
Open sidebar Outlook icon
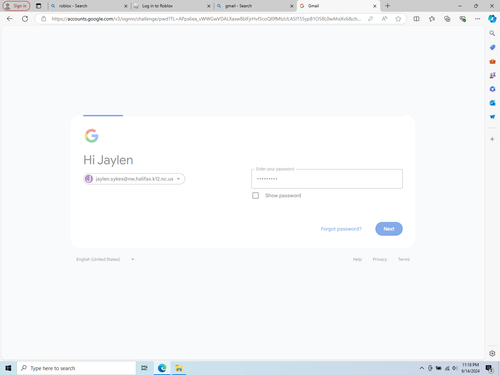pos(492,103)
